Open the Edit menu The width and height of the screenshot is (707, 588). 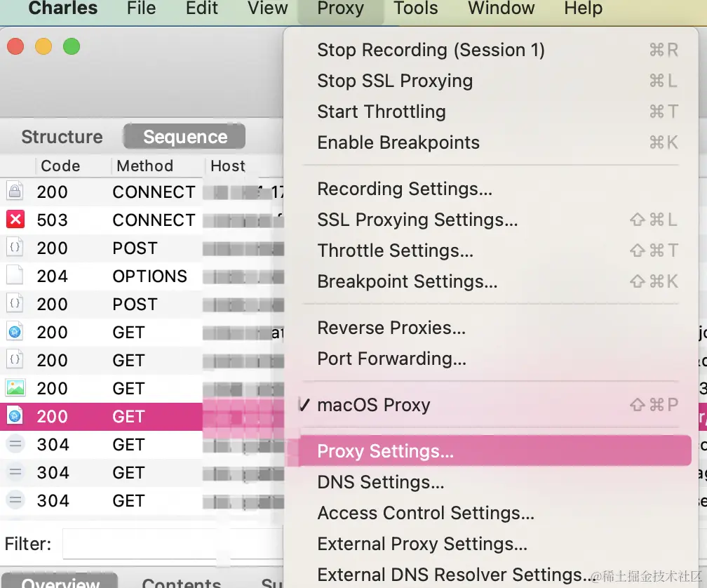point(201,9)
